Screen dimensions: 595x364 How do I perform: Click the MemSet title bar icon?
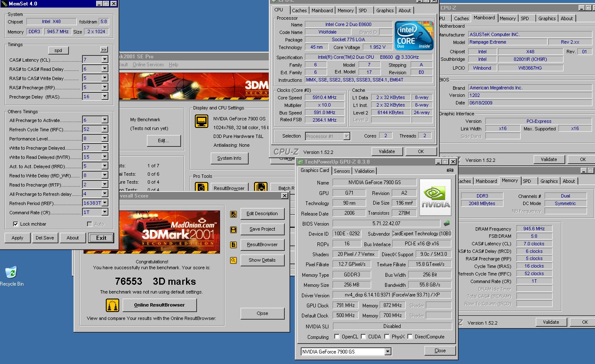4,4
